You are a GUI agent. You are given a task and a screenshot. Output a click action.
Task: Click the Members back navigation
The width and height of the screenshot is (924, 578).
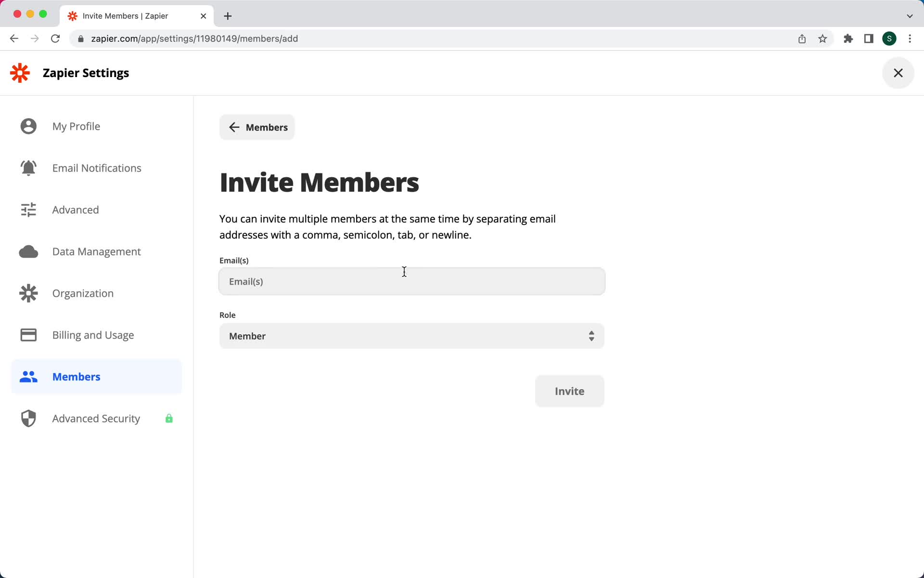257,127
